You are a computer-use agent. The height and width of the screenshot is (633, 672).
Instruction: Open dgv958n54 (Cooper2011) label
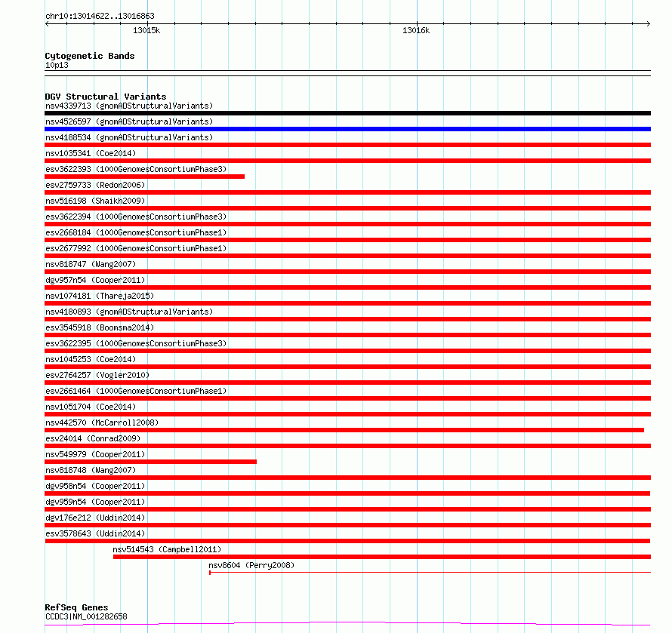coord(95,486)
